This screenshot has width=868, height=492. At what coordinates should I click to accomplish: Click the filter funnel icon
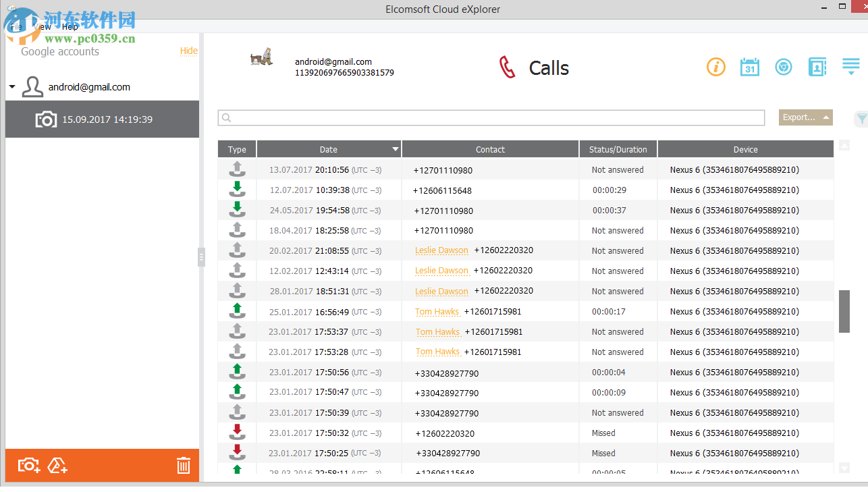coord(862,119)
